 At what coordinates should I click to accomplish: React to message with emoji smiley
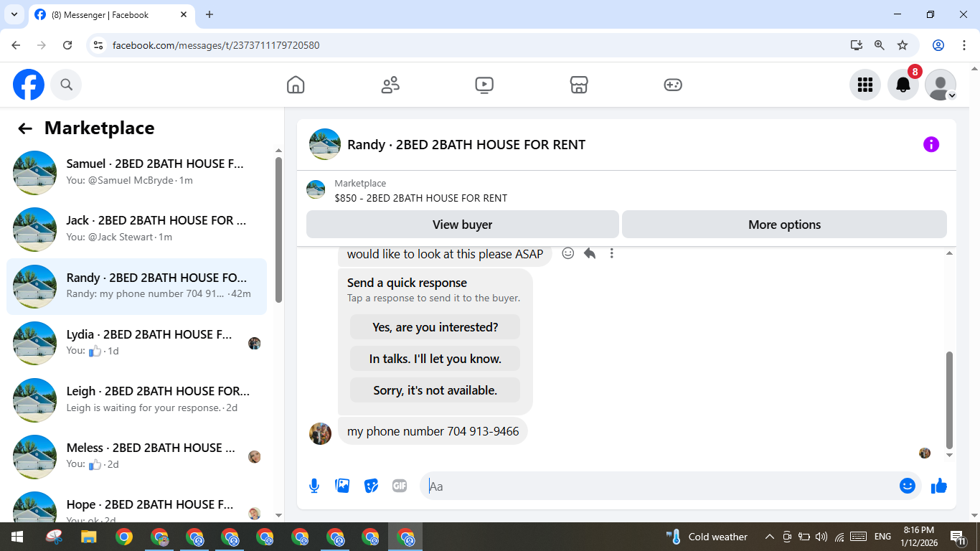click(568, 253)
